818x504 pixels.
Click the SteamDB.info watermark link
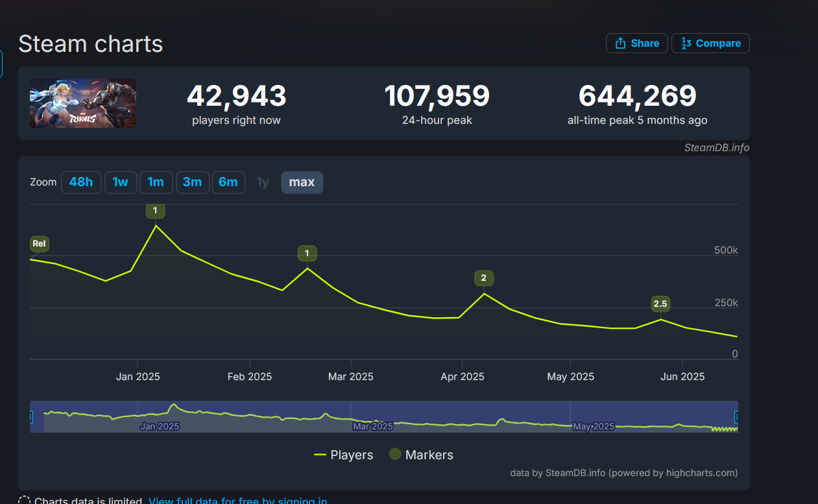tap(717, 148)
